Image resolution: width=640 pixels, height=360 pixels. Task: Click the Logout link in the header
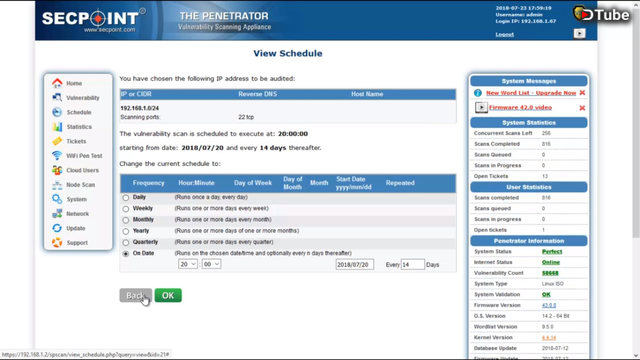(x=504, y=34)
